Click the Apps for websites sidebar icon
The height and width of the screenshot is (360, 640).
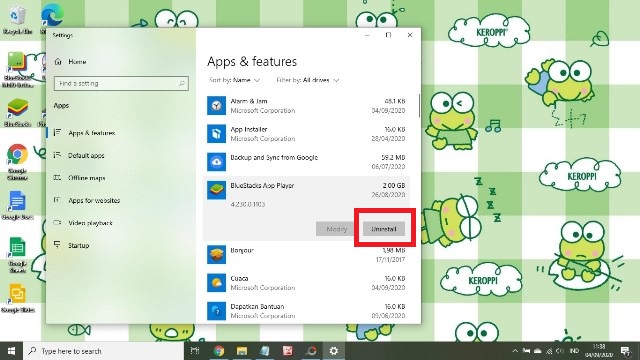57,200
